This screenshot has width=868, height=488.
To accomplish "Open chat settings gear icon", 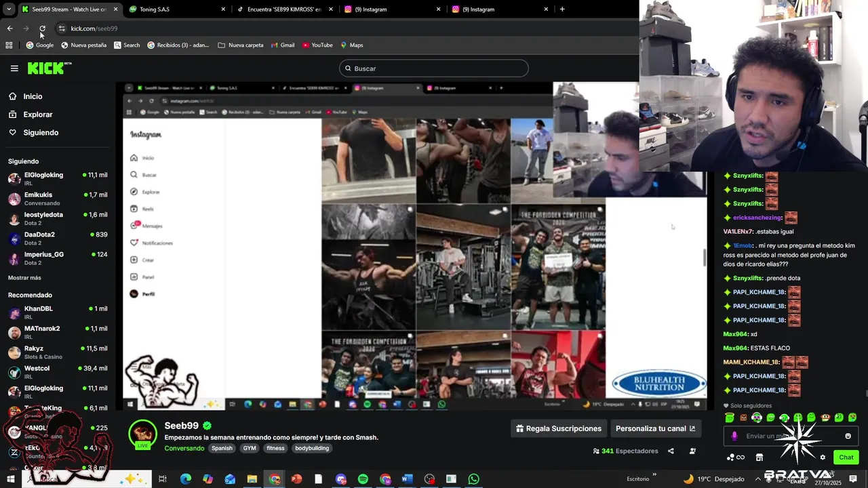I will coord(823,457).
